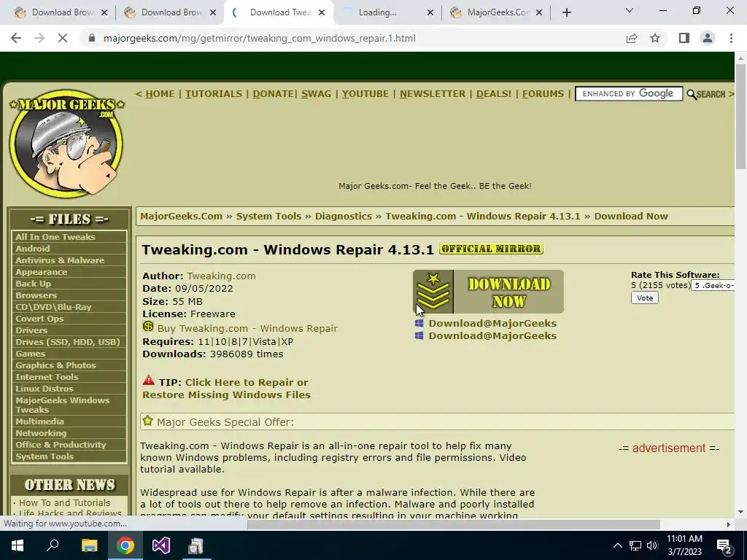Click the Share this page icon
The image size is (747, 560).
coord(632,38)
